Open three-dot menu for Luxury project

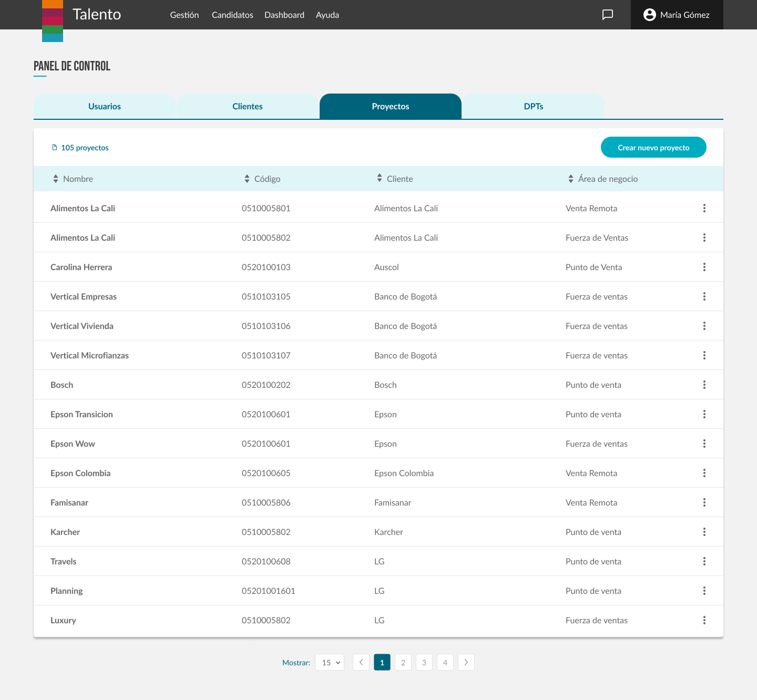[704, 620]
